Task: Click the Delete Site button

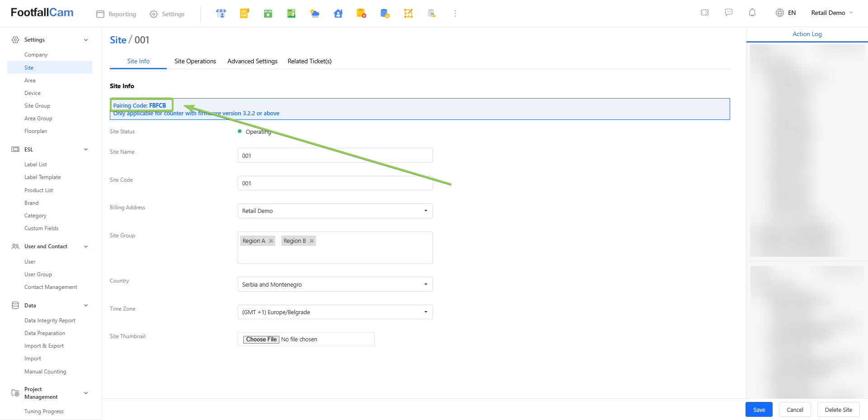Action: click(838, 410)
